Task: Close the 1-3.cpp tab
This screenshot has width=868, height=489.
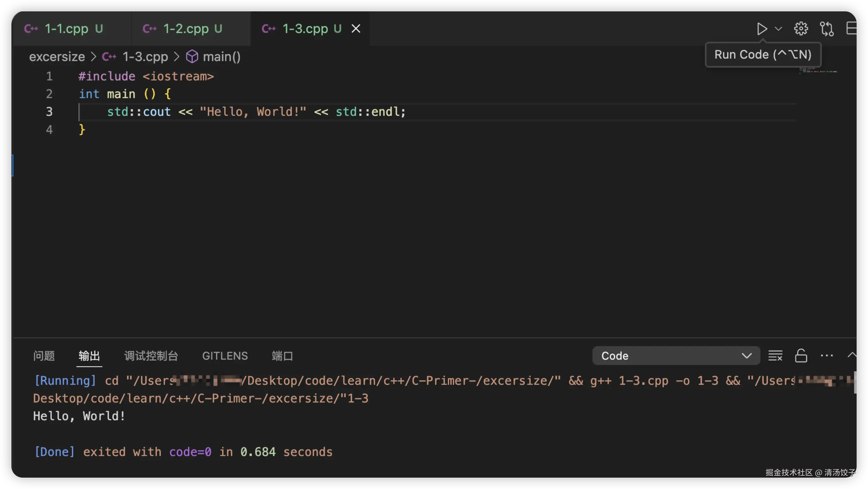Action: 356,29
